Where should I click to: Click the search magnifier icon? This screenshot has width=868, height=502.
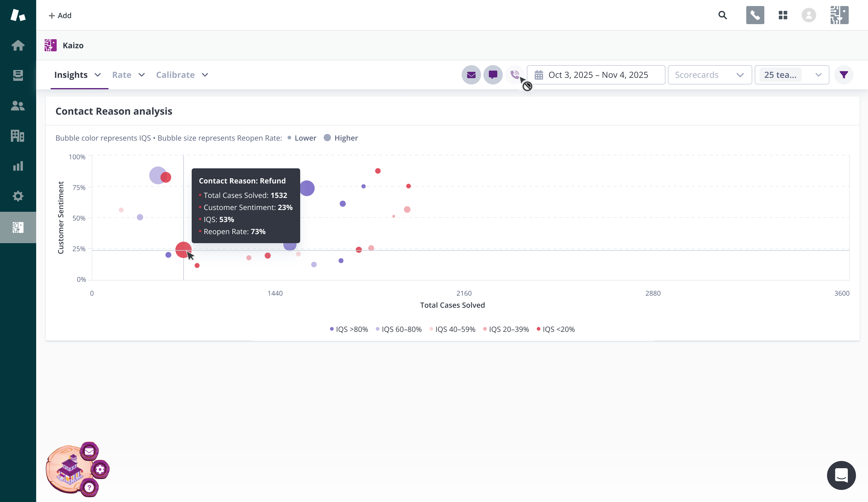tap(723, 15)
